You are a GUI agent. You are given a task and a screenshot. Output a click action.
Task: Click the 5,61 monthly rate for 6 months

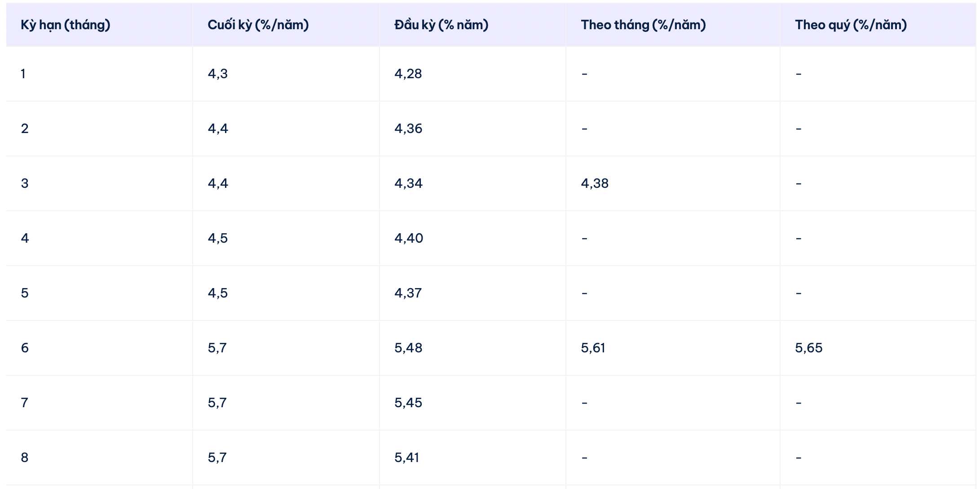[x=593, y=348]
